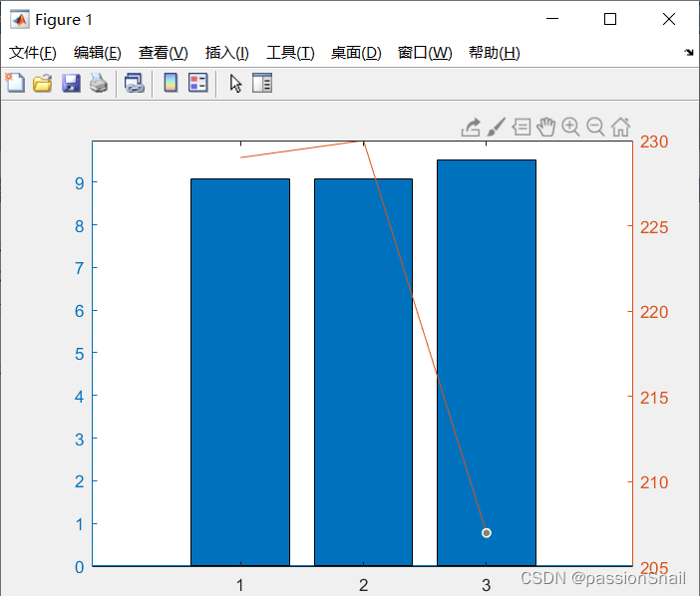Open the Property Inspector icon

tap(262, 83)
